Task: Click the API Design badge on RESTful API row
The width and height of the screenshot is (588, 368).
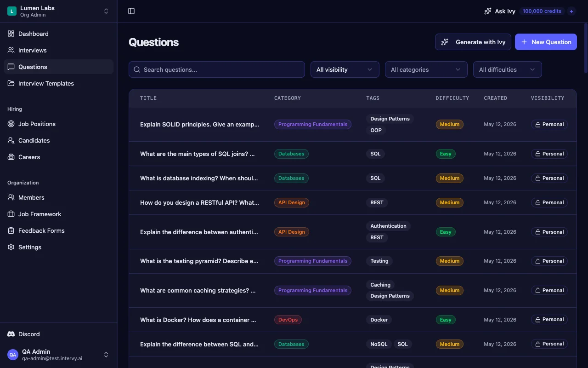Action: [292, 202]
